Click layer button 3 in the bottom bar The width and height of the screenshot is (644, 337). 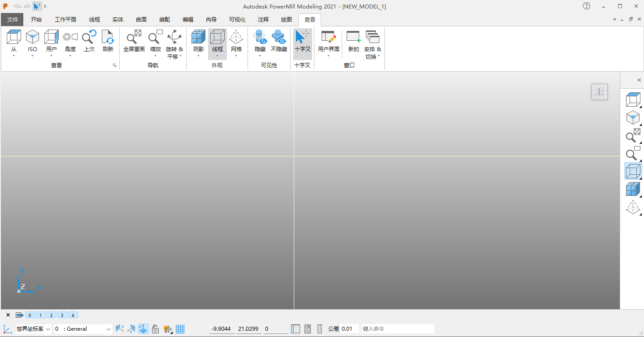(62, 315)
